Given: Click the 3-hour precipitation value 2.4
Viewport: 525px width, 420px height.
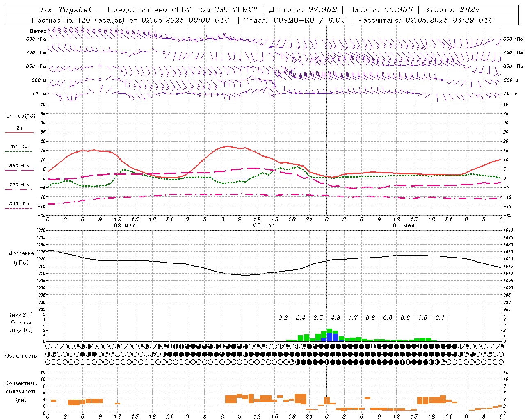Looking at the screenshot, I should [301, 317].
